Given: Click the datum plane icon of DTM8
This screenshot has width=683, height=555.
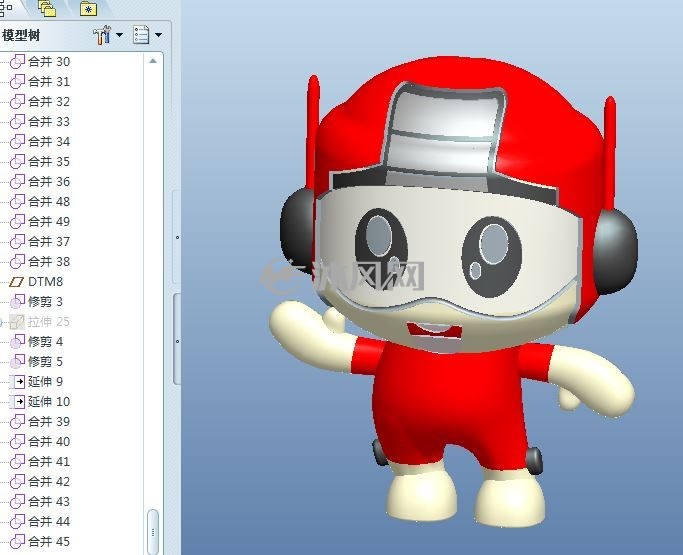Looking at the screenshot, I should click(x=17, y=282).
